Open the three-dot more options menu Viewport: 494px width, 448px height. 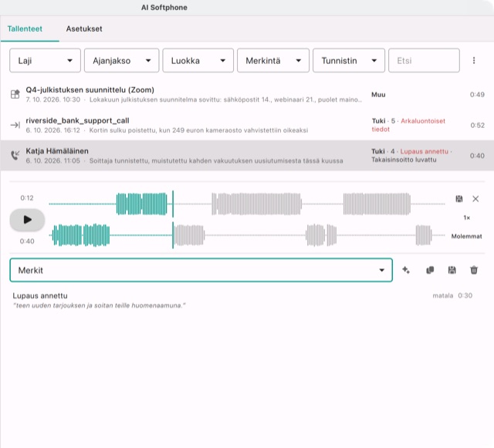click(x=474, y=60)
